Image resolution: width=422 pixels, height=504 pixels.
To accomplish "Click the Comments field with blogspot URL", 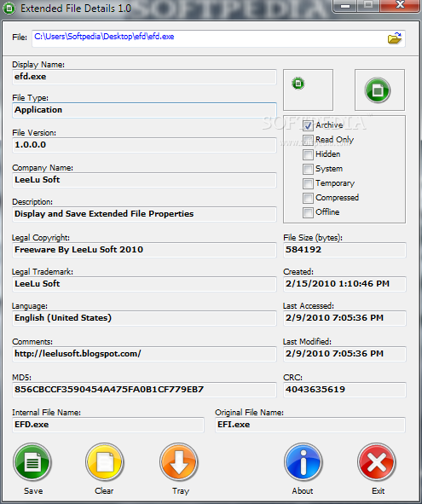I will 144,354.
